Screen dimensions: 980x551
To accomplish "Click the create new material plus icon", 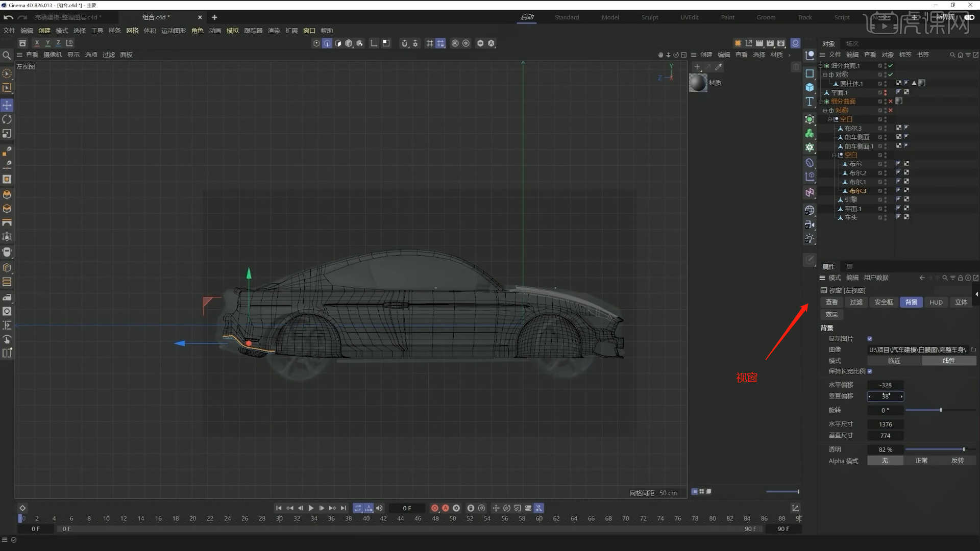I will tap(697, 67).
